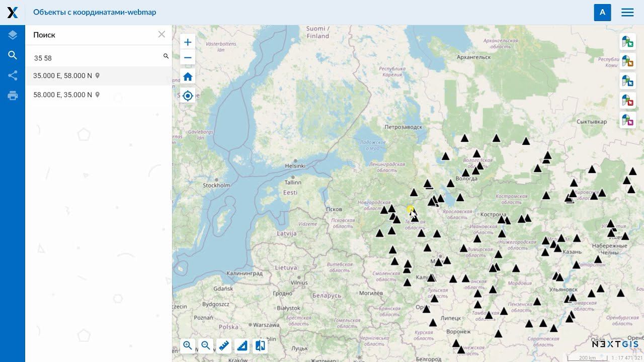The height and width of the screenshot is (362, 644).
Task: Return to the home map extent
Action: click(x=188, y=76)
